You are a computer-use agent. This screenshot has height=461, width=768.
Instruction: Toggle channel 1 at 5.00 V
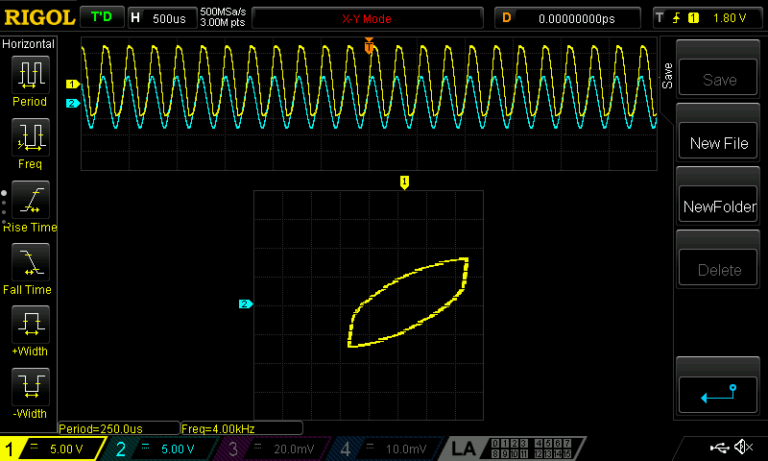tap(51, 449)
